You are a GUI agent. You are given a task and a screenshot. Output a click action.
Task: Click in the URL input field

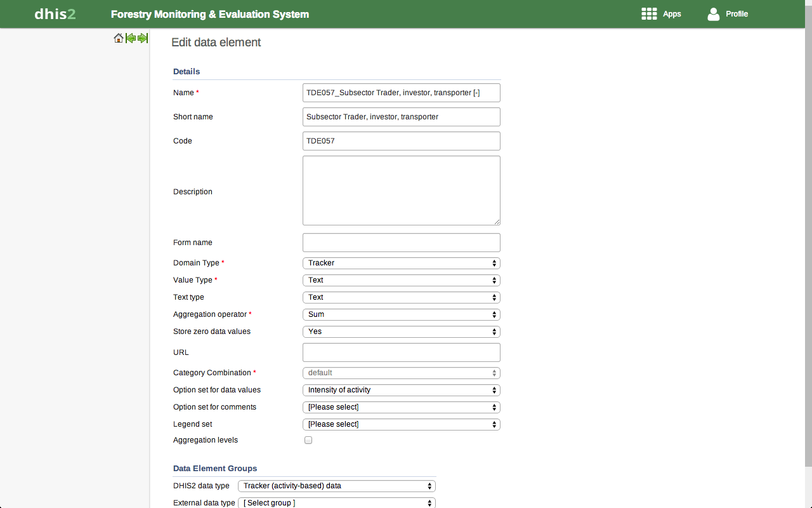(401, 352)
